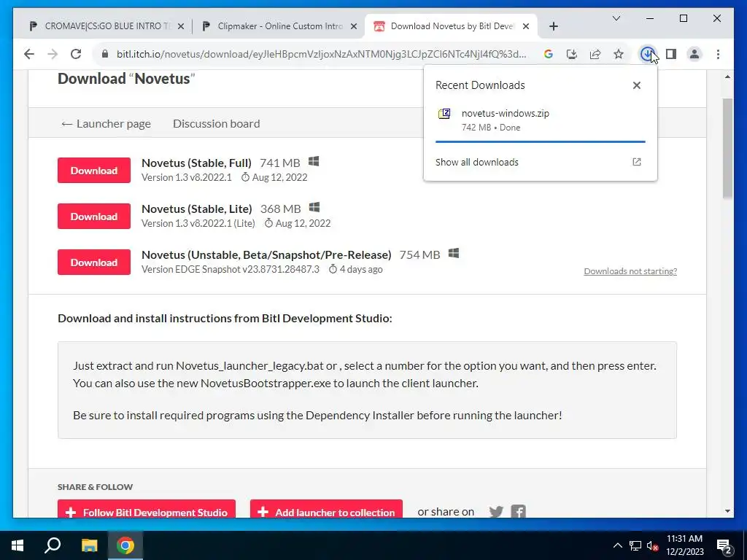Follow Bitl Development Studio

[147, 510]
